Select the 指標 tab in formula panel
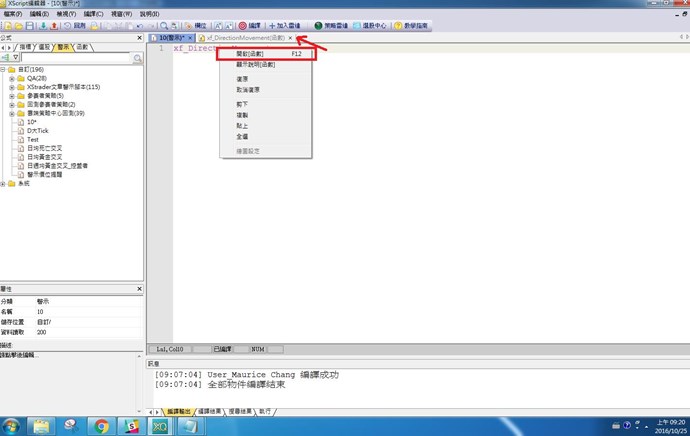The image size is (690, 436). coord(25,47)
